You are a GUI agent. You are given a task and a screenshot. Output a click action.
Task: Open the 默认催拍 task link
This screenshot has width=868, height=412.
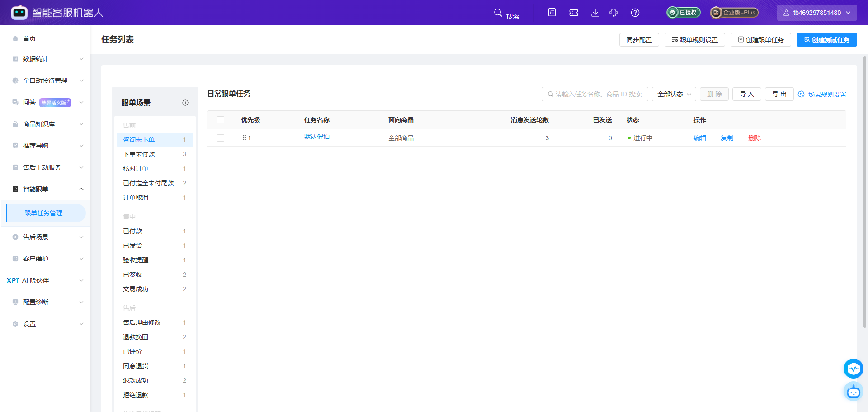[316, 137]
